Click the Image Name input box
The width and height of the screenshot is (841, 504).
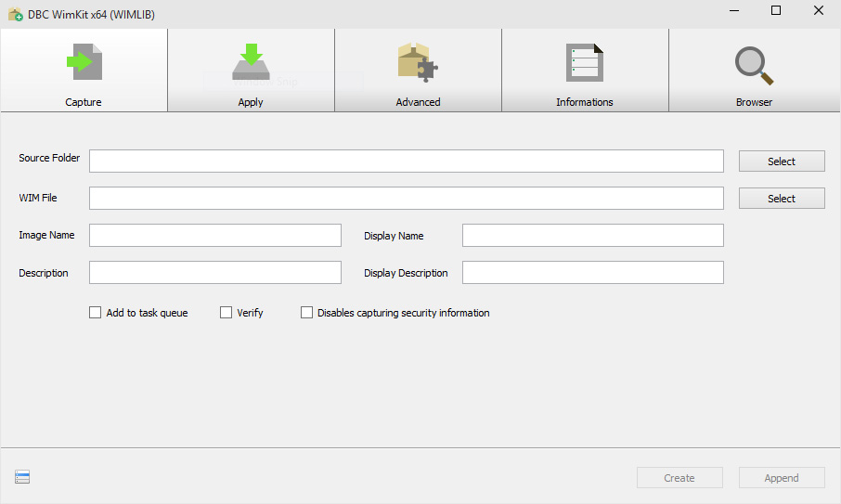click(x=215, y=236)
